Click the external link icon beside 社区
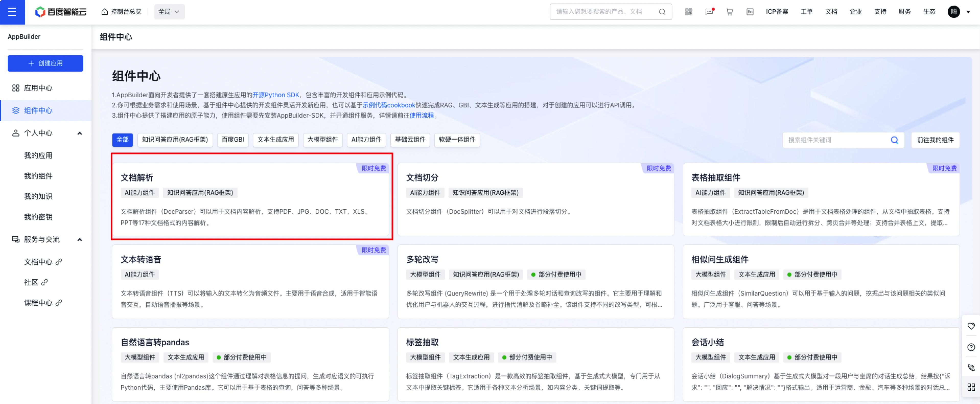Viewport: 980px width, 404px height. click(44, 282)
